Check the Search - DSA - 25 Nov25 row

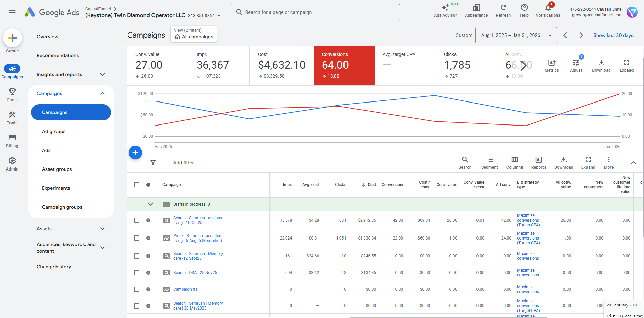click(137, 273)
